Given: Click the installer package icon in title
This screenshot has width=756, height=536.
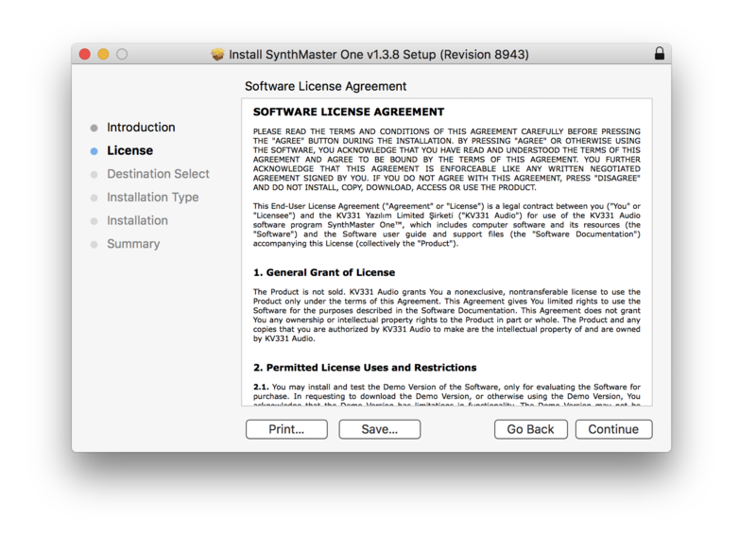Looking at the screenshot, I should [218, 54].
